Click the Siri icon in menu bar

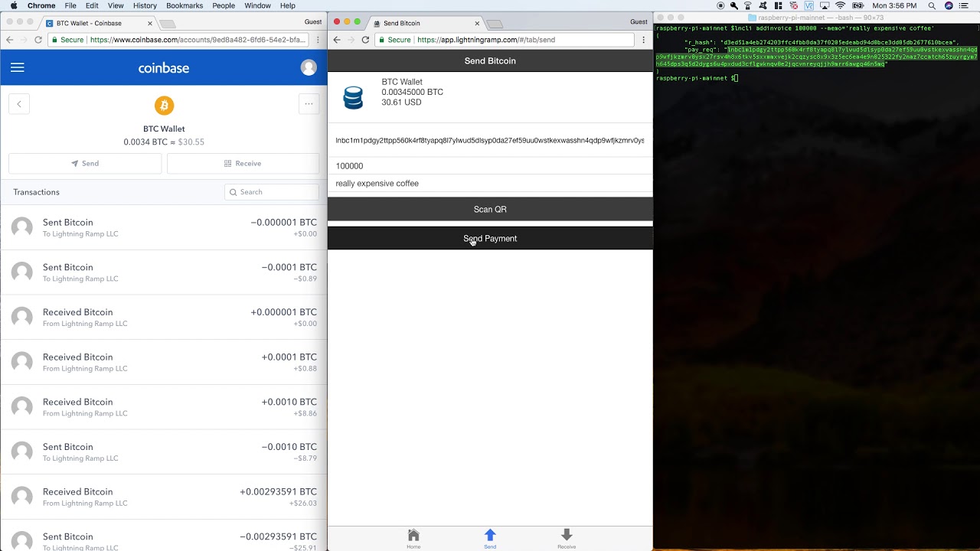click(x=949, y=5)
